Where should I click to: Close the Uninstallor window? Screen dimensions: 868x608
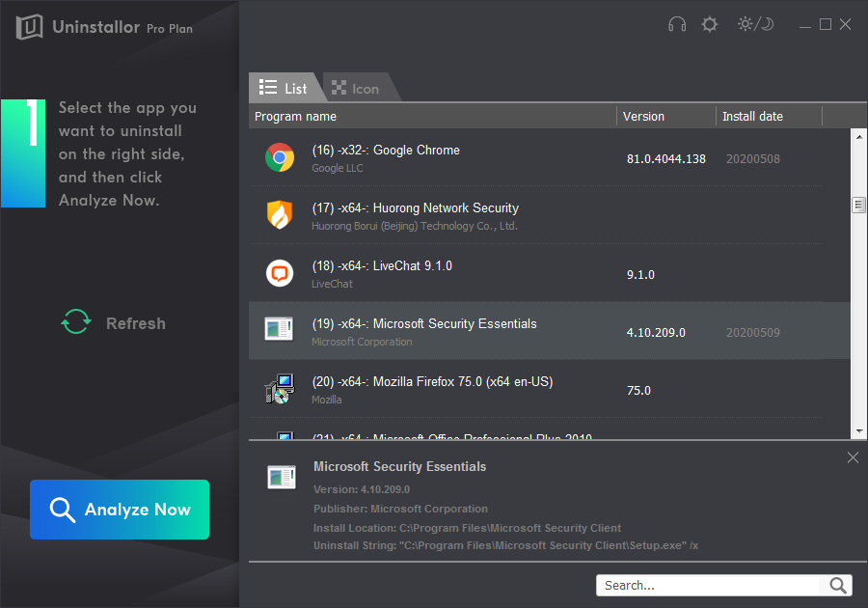(x=845, y=24)
